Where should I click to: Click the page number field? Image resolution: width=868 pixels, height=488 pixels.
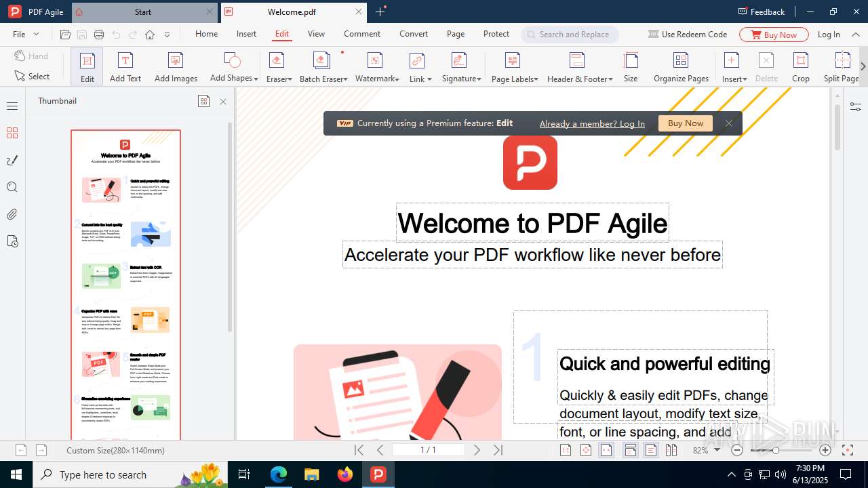coord(428,450)
